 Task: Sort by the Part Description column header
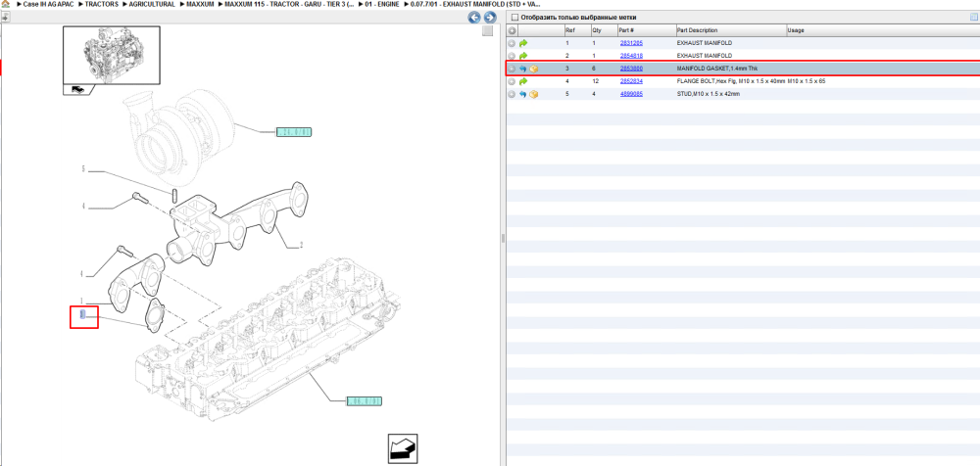click(x=731, y=30)
